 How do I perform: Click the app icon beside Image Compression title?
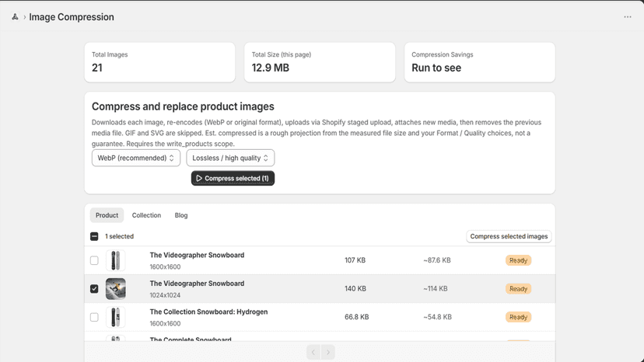click(15, 17)
